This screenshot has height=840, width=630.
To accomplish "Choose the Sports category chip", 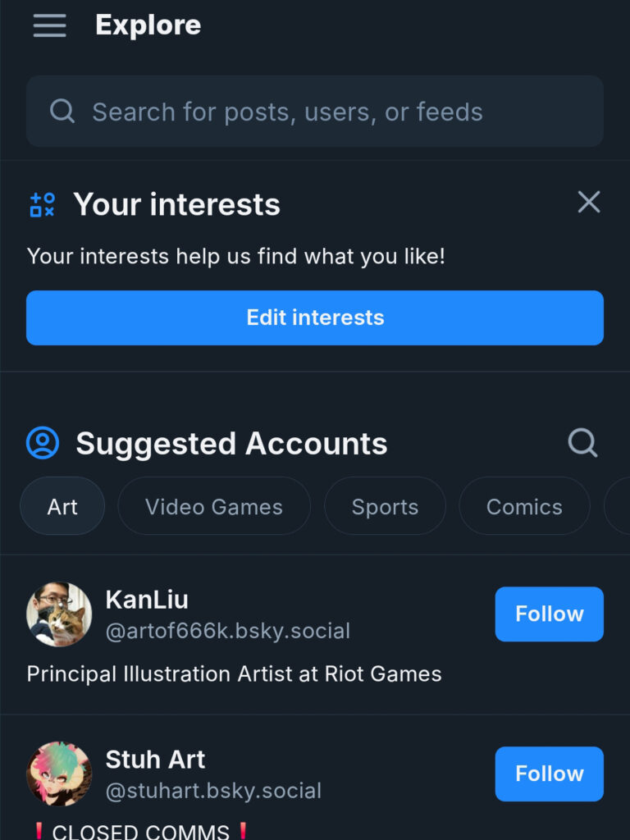I will pos(385,506).
